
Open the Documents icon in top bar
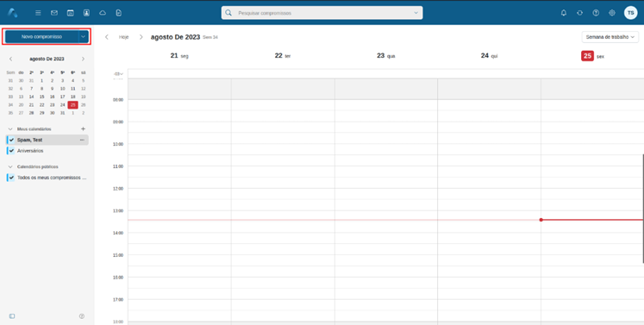click(119, 13)
